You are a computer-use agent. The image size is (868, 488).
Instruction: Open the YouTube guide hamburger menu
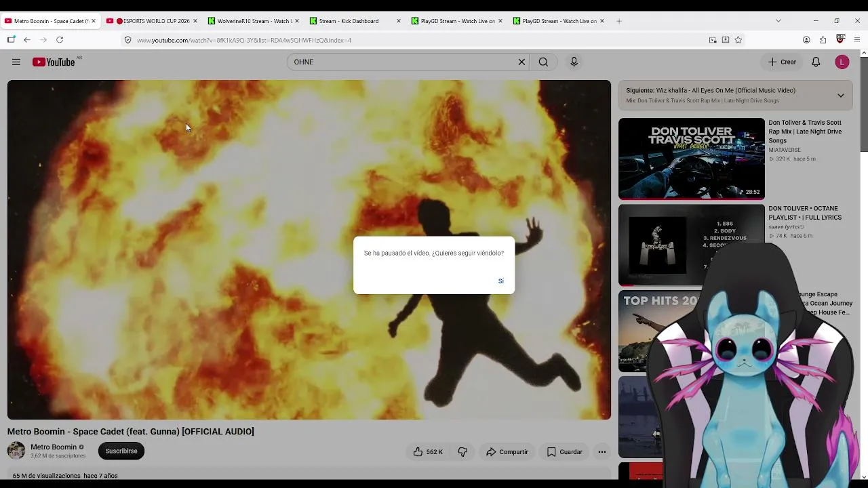tap(16, 62)
